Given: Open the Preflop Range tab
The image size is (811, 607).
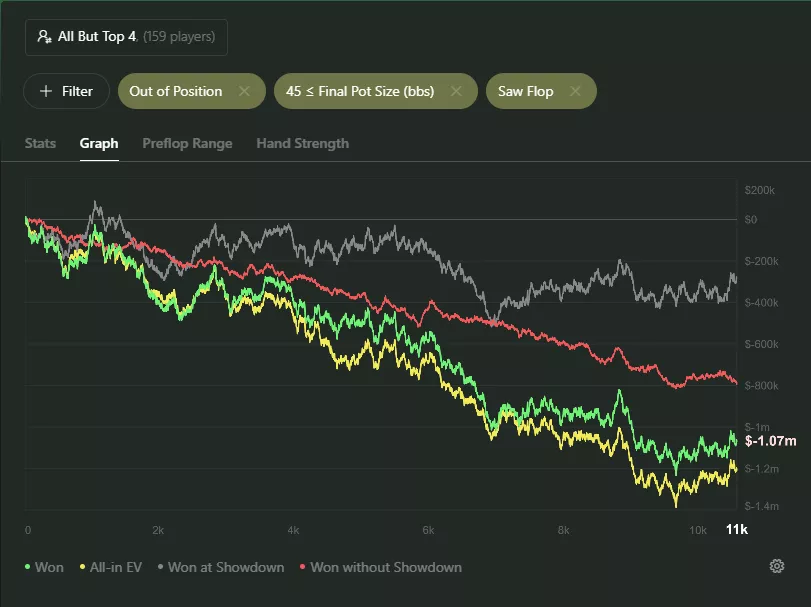Looking at the screenshot, I should [x=187, y=143].
